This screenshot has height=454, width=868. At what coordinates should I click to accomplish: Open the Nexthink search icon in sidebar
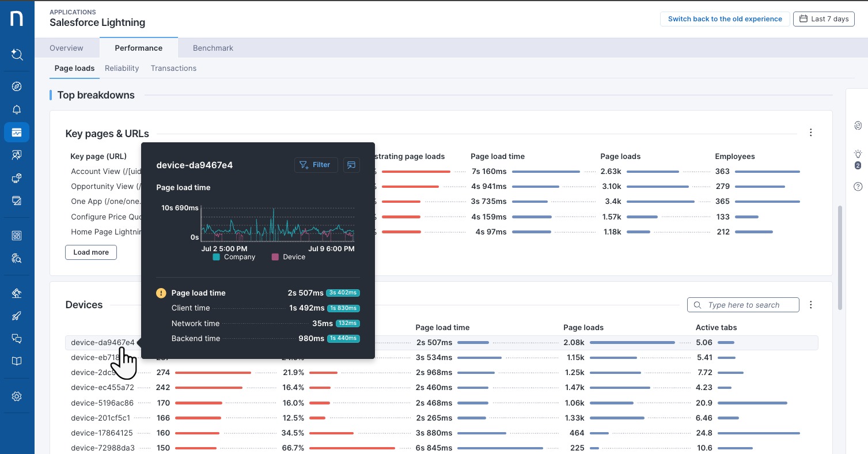(17, 55)
